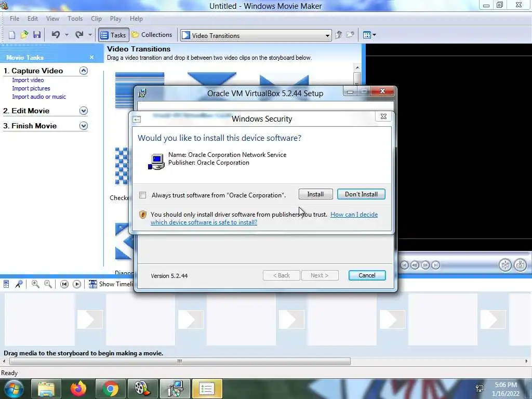The image size is (532, 399).
Task: Click the Take Picture camera icon
Action: 521,265
